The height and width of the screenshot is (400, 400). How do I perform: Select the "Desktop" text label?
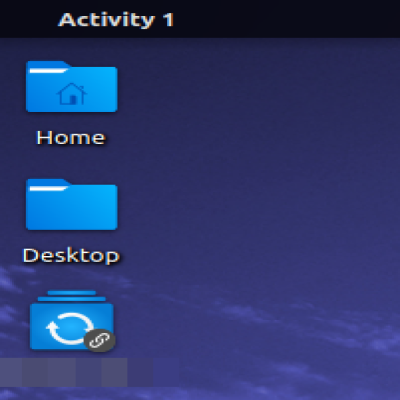[x=71, y=256]
